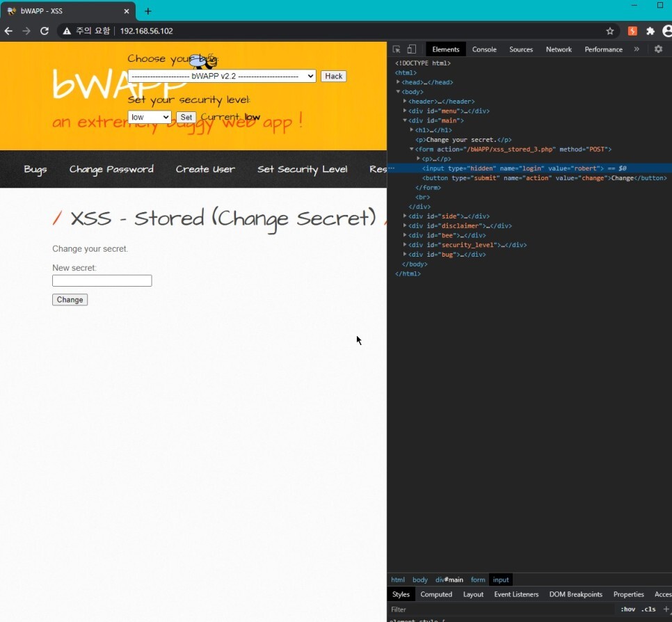Toggle the :hov element state button
This screenshot has height=622, width=672.
(628, 609)
